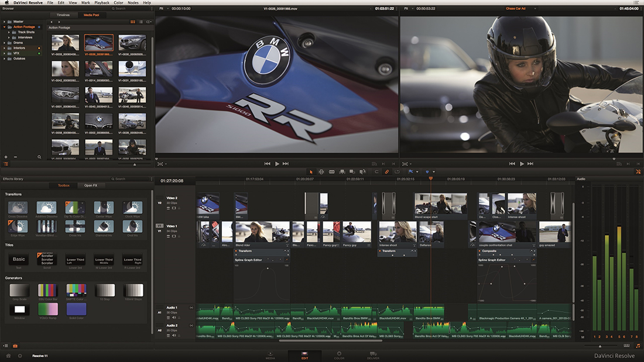Screen dimensions: 644x362
Task: Open the Apple menu
Action: pos(6,2)
